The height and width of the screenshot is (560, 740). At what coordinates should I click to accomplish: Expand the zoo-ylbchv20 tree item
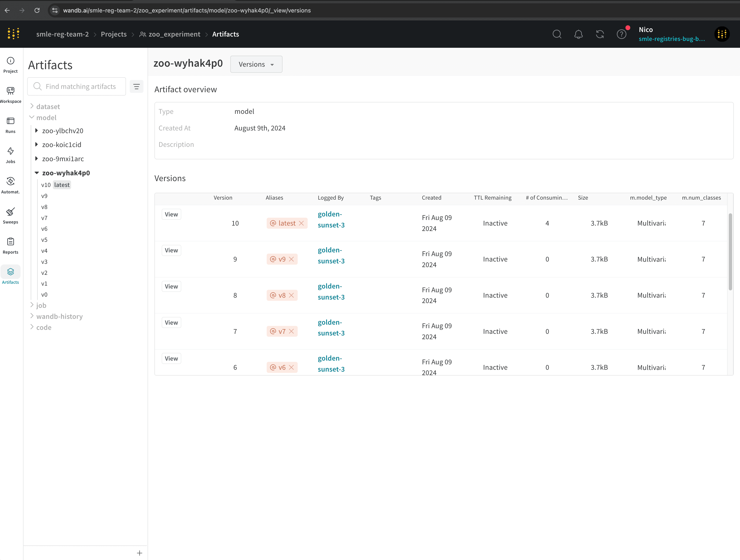36,131
